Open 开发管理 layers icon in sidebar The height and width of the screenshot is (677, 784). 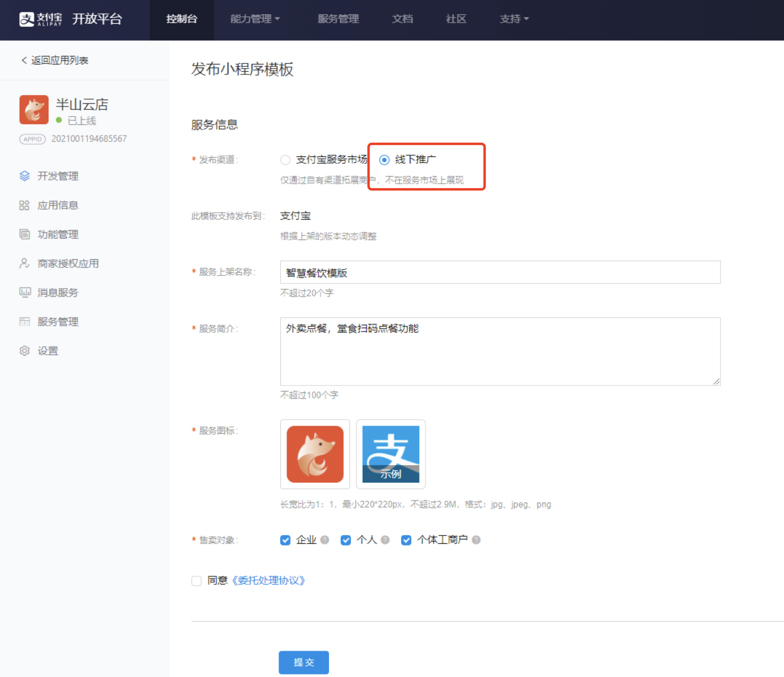[24, 176]
